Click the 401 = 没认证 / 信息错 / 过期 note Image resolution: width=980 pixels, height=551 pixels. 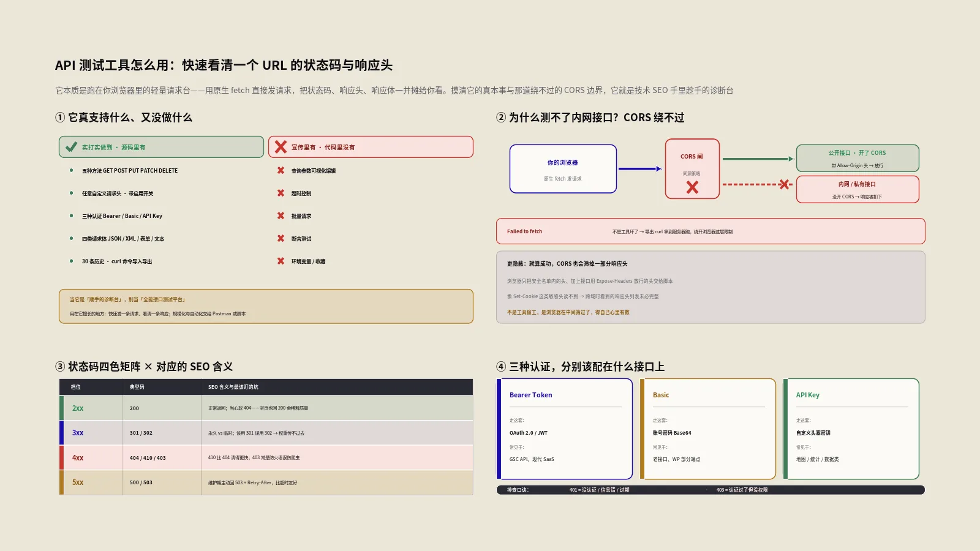599,490
